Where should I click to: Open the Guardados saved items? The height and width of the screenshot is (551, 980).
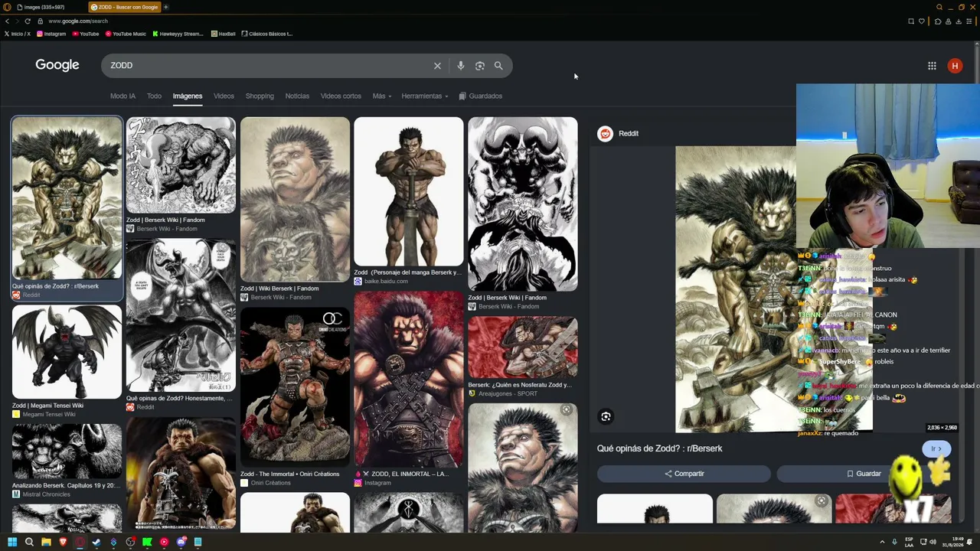point(481,96)
